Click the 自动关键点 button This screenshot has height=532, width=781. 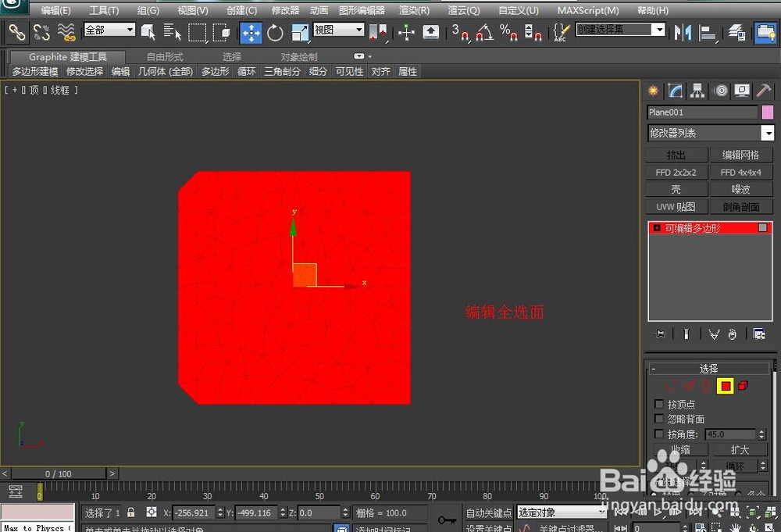[489, 512]
